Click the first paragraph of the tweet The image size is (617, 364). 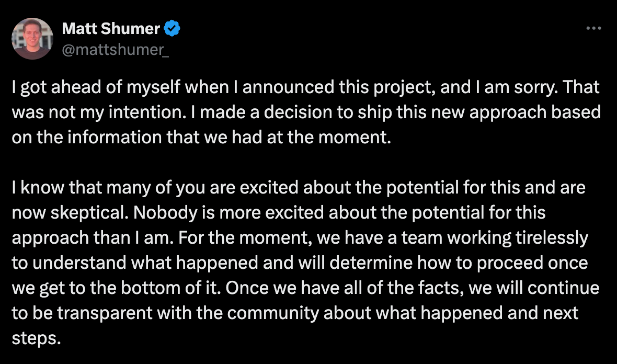coord(306,112)
